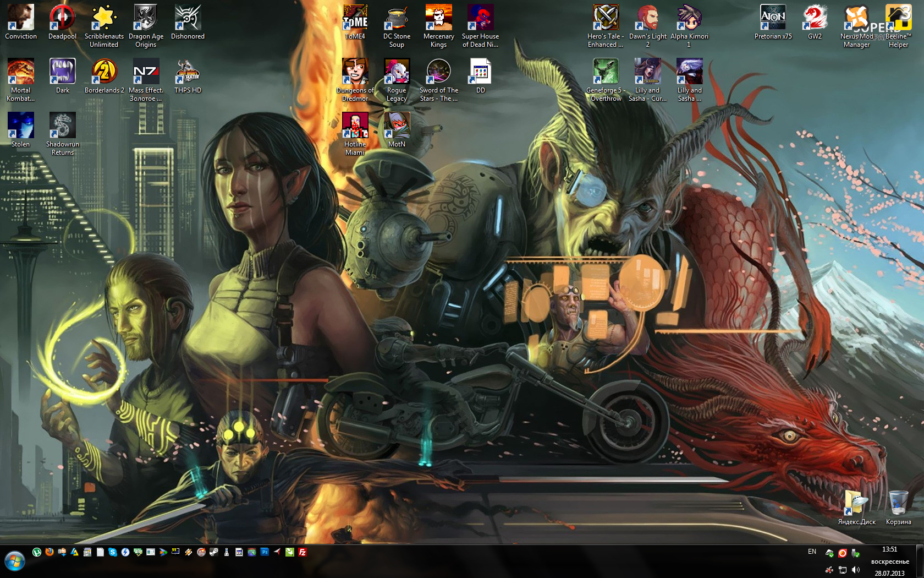Select the Pretorian x75 Aion shortcut
The height and width of the screenshot is (578, 924).
pyautogui.click(x=773, y=22)
